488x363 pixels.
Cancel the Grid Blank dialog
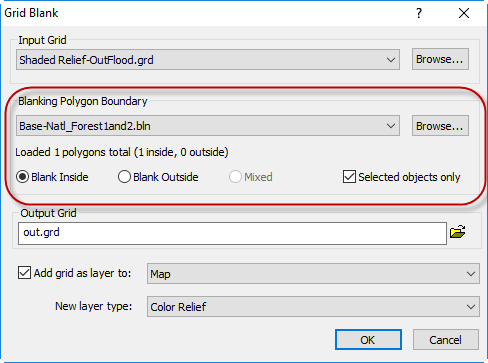click(446, 340)
